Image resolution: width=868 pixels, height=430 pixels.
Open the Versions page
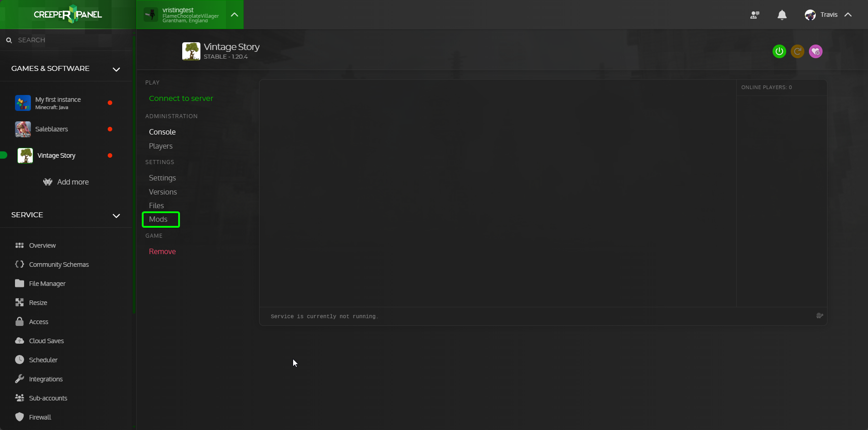(x=163, y=192)
